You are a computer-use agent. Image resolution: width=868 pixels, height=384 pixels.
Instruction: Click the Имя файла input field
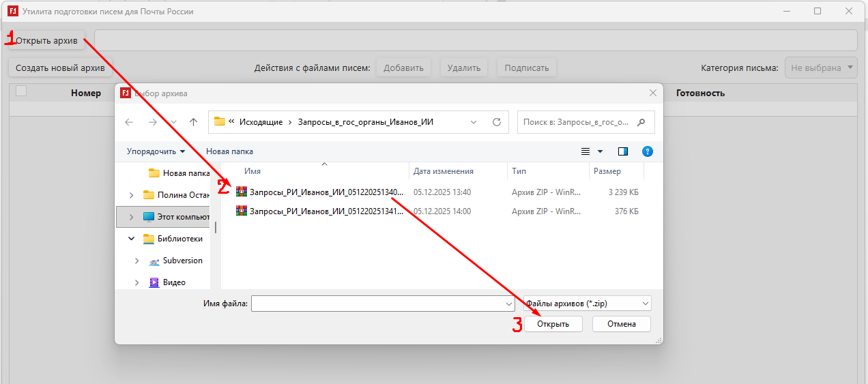pyautogui.click(x=377, y=304)
